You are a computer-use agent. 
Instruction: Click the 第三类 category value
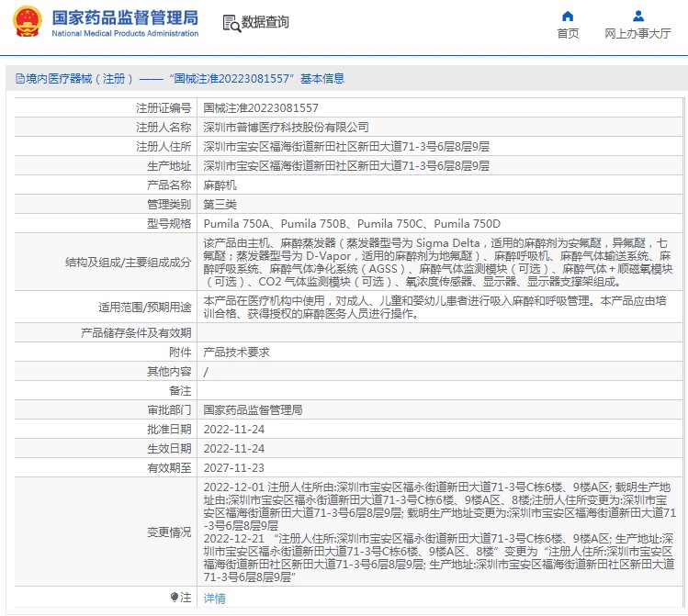(220, 205)
